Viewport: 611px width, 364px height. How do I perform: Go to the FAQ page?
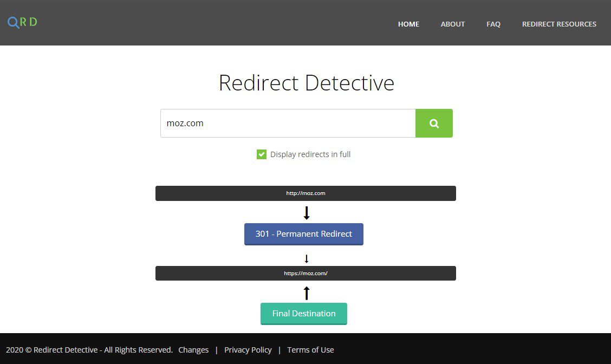click(493, 24)
